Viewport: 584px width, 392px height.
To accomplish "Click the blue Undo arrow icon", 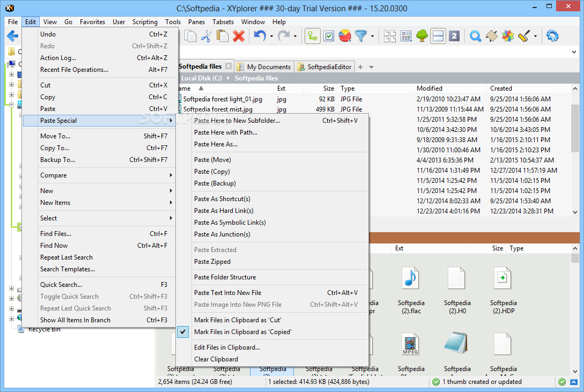I will [260, 36].
